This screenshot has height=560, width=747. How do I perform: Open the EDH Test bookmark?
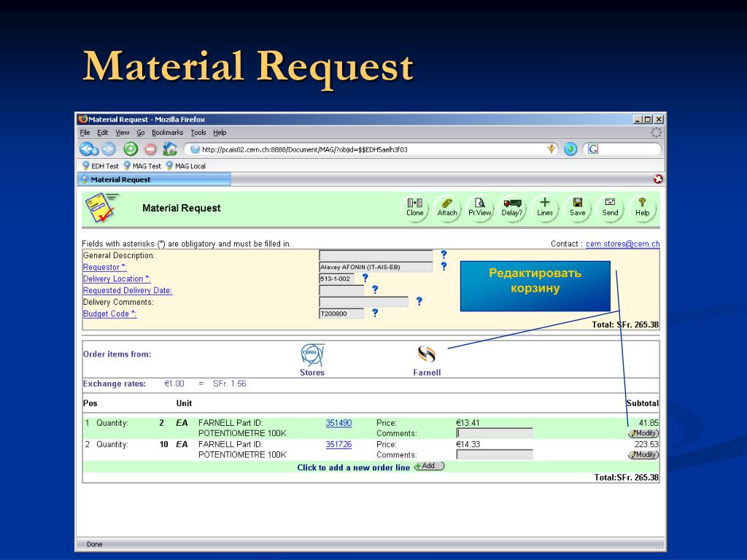coord(101,166)
